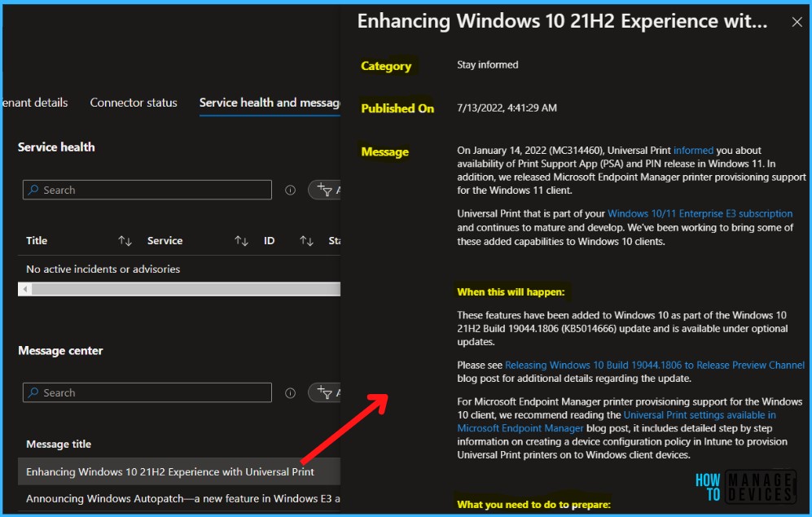Click the Service column header
Image resolution: width=812 pixels, height=517 pixels.
(x=165, y=241)
